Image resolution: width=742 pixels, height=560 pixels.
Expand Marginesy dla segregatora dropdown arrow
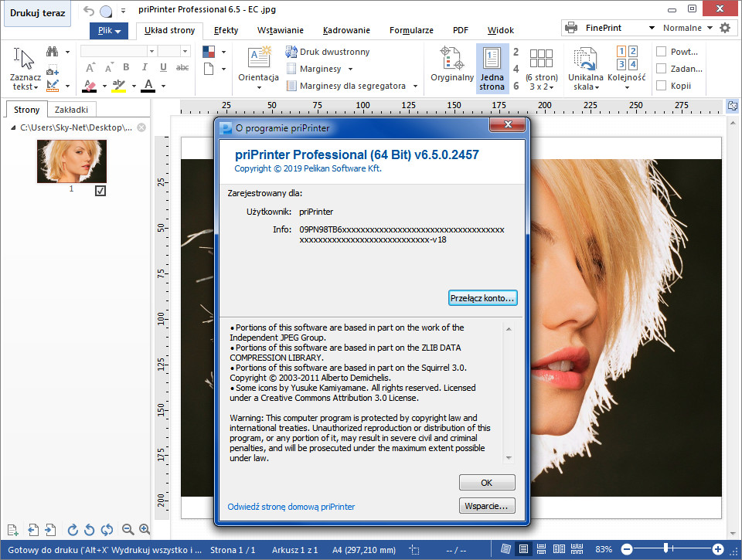point(416,86)
